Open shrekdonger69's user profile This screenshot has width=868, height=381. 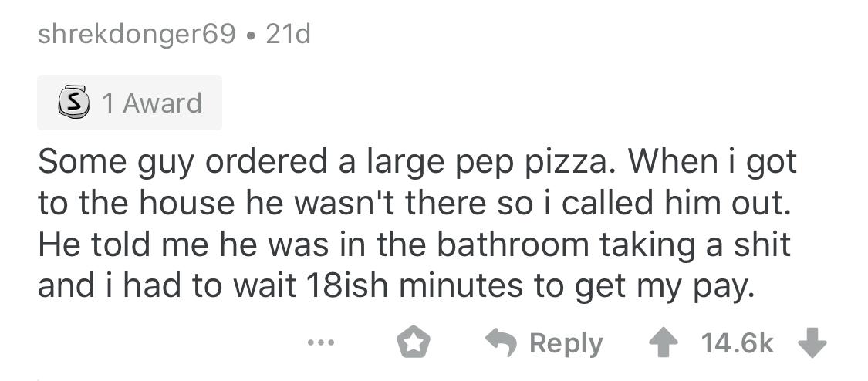click(x=136, y=35)
